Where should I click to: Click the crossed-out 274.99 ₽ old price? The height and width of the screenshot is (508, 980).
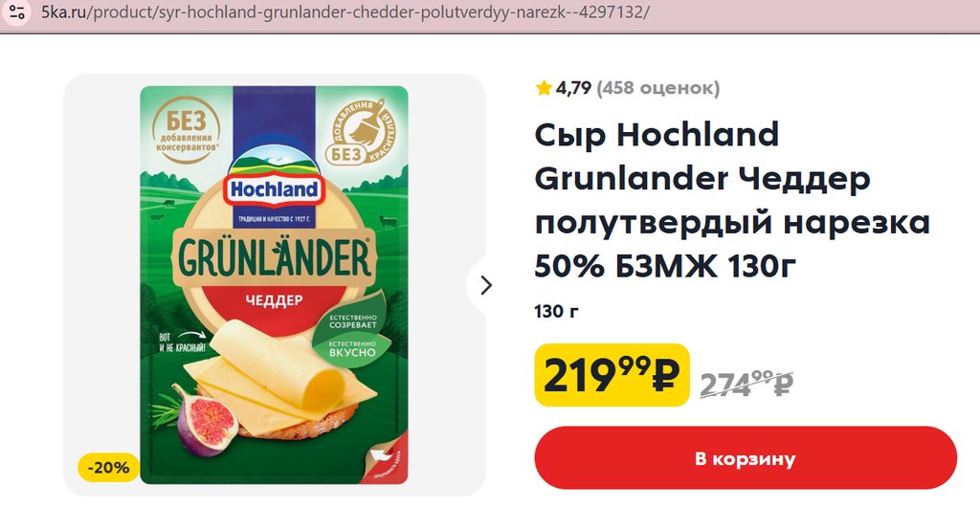[746, 383]
